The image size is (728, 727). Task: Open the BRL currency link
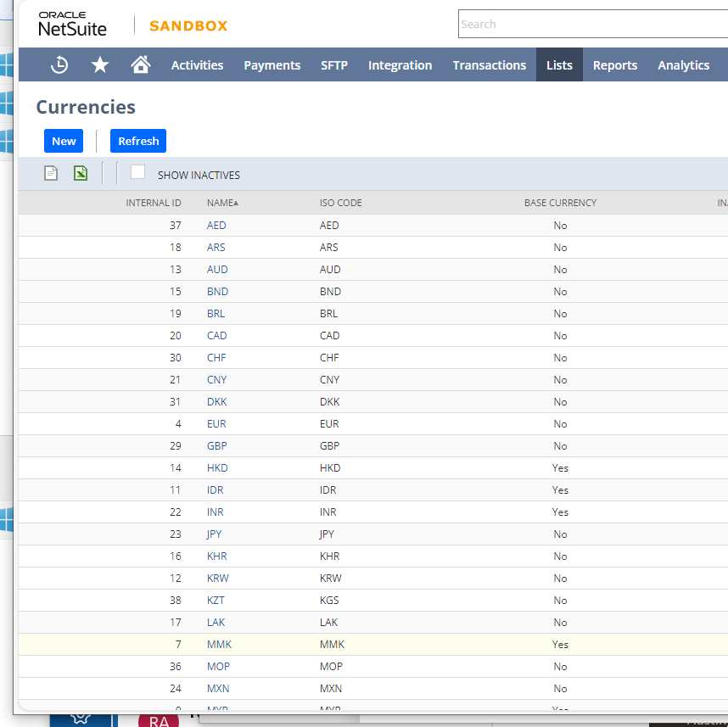216,313
